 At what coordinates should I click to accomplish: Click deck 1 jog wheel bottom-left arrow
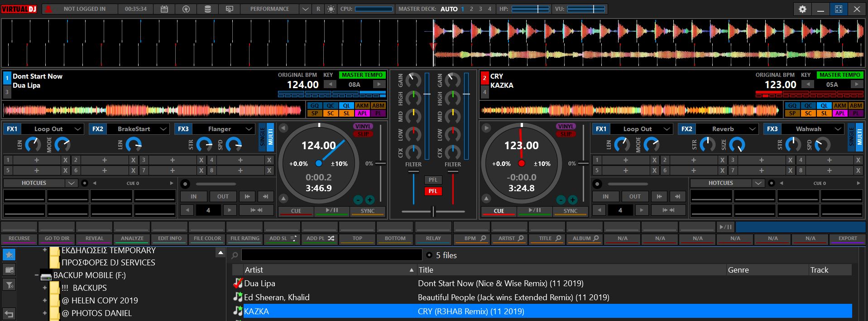[x=283, y=198]
